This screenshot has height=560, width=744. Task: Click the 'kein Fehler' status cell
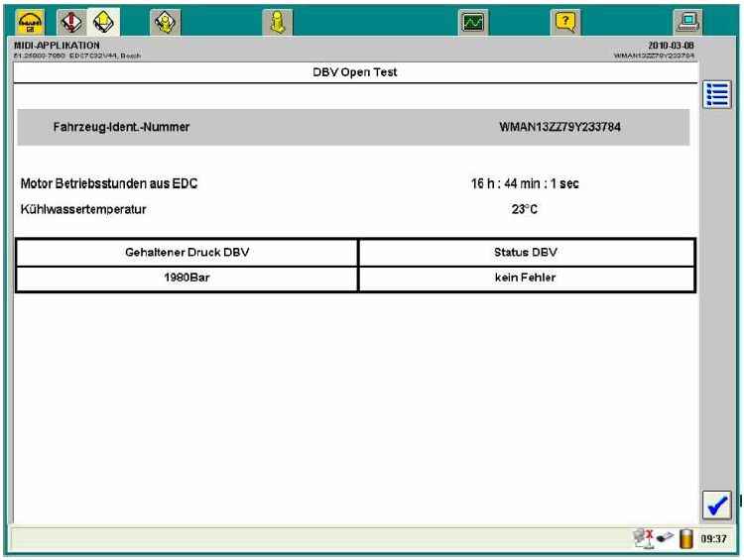(x=525, y=279)
